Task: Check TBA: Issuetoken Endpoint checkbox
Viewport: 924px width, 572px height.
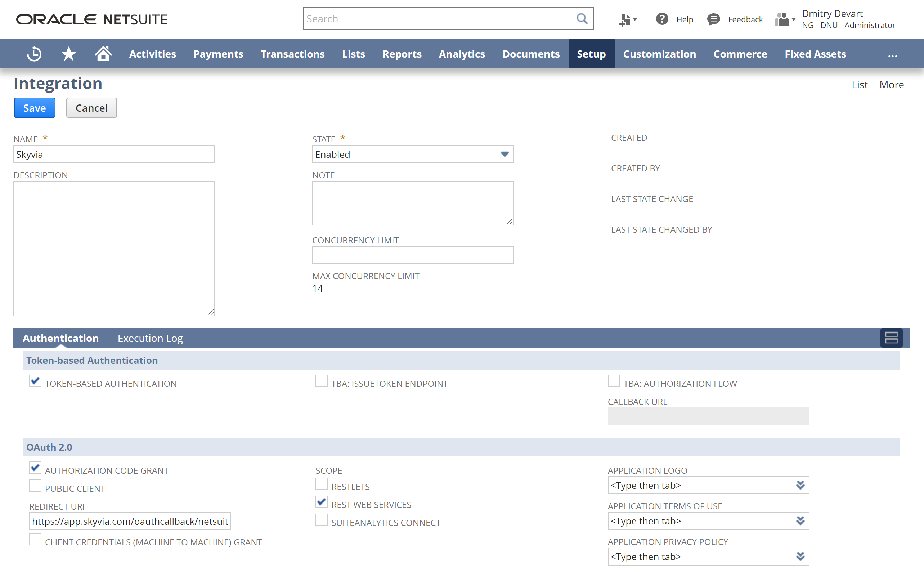Action: coord(321,381)
